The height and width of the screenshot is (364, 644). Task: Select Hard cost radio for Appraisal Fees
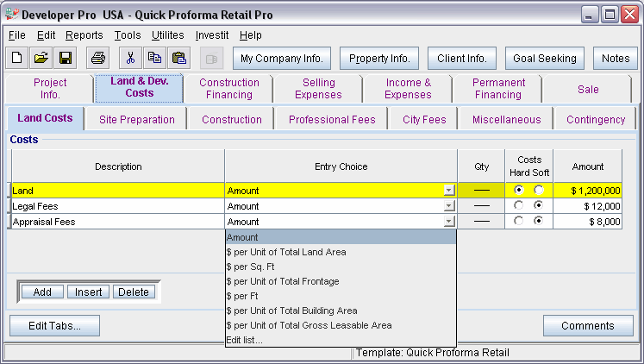(519, 221)
